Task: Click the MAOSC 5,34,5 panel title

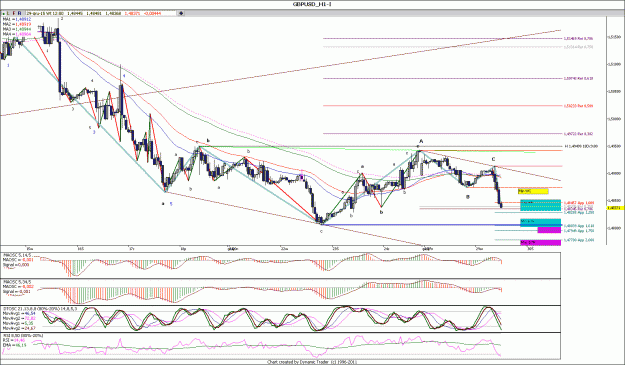Action: (x=17, y=281)
